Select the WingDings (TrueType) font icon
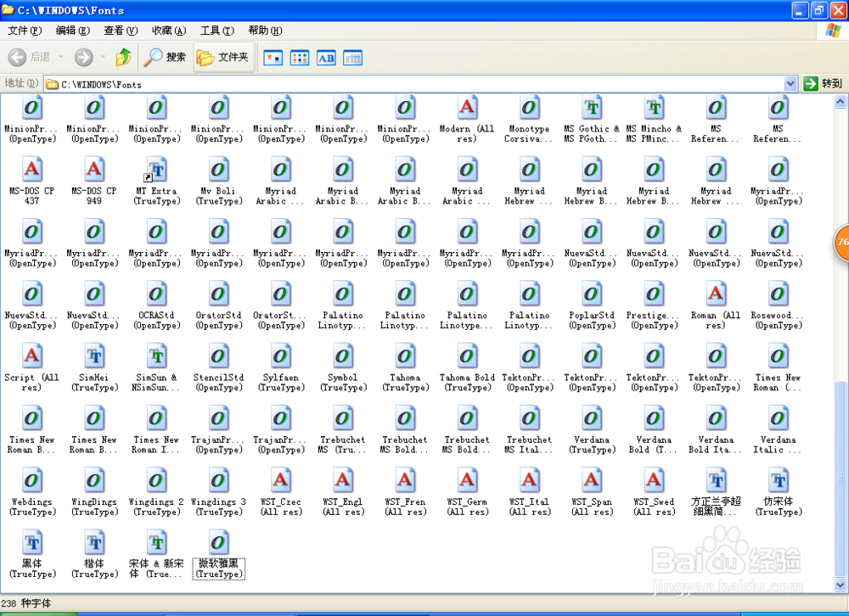 94,480
